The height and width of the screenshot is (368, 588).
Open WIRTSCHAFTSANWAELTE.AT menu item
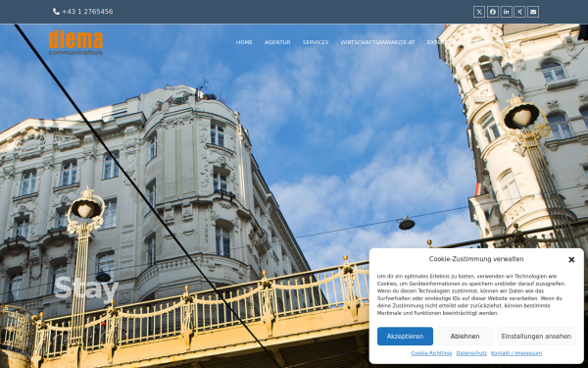click(377, 42)
